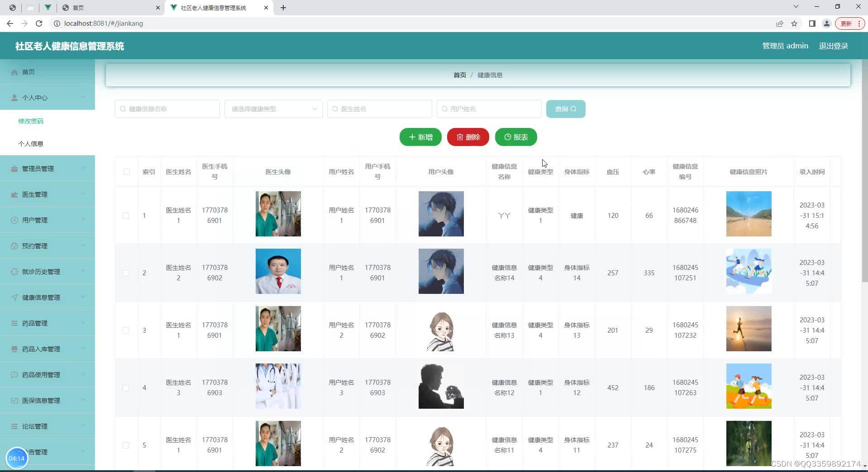Image resolution: width=868 pixels, height=472 pixels.
Task: Click the icon beside 预约管理
Action: click(14, 246)
